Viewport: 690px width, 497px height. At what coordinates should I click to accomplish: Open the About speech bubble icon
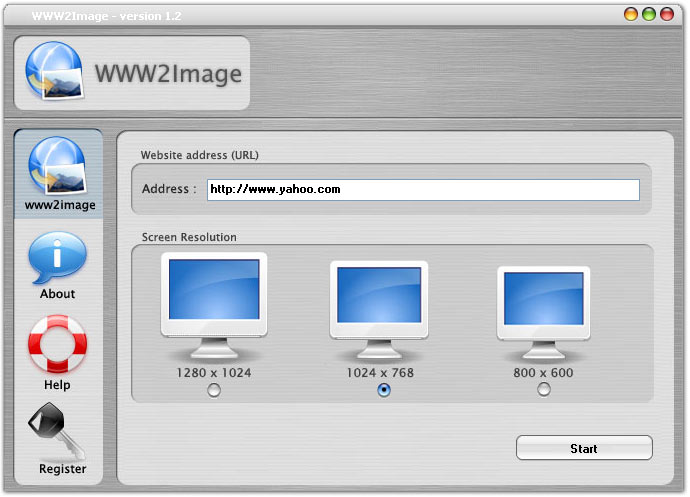58,258
